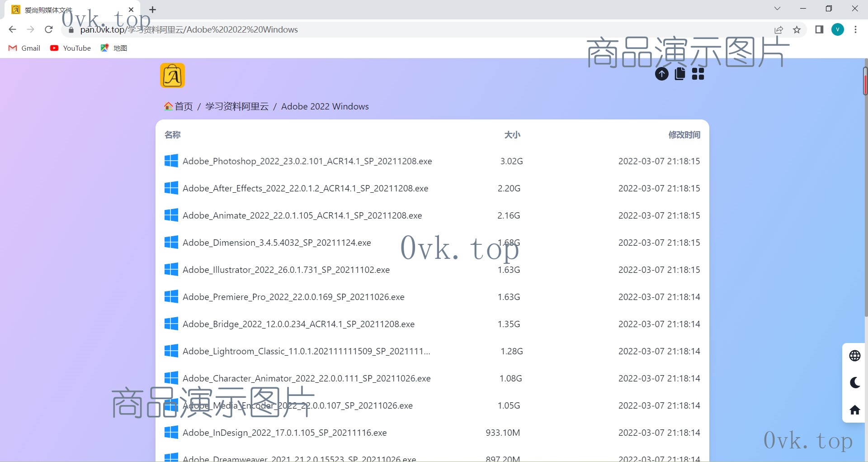Screen dimensions: 868x462
Task: Click Windows icon beside Dimension file
Action: [x=171, y=242]
